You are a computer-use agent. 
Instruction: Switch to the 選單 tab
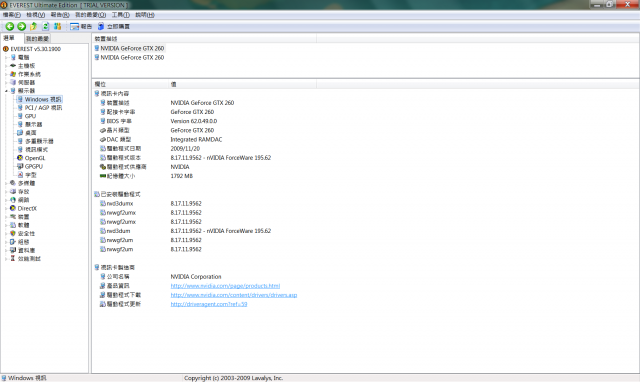[9, 38]
